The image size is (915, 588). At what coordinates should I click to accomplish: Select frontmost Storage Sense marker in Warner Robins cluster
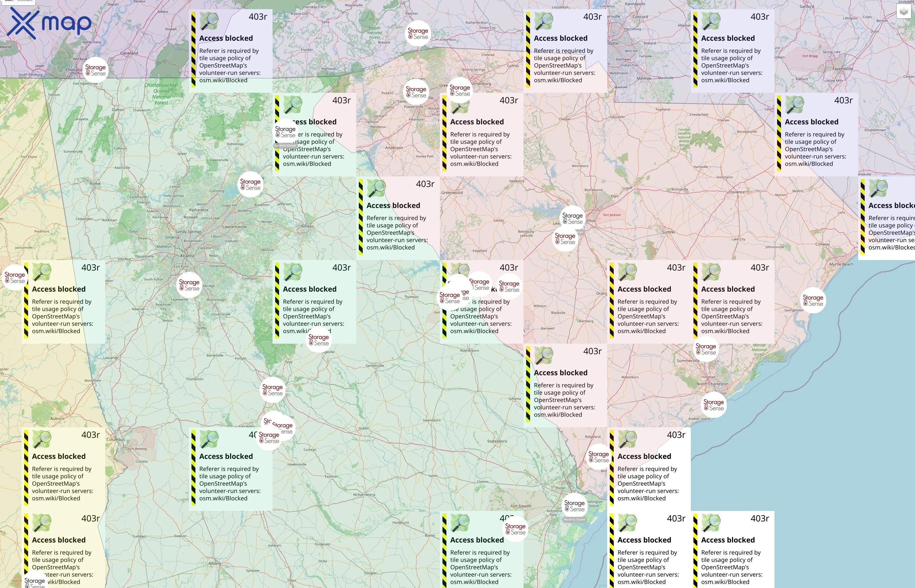(x=269, y=437)
